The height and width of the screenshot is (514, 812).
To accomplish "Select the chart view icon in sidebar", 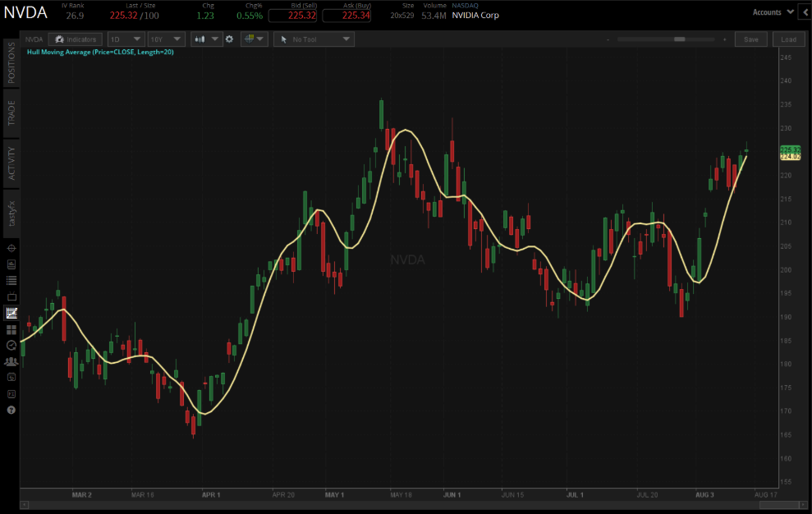I will [11, 313].
